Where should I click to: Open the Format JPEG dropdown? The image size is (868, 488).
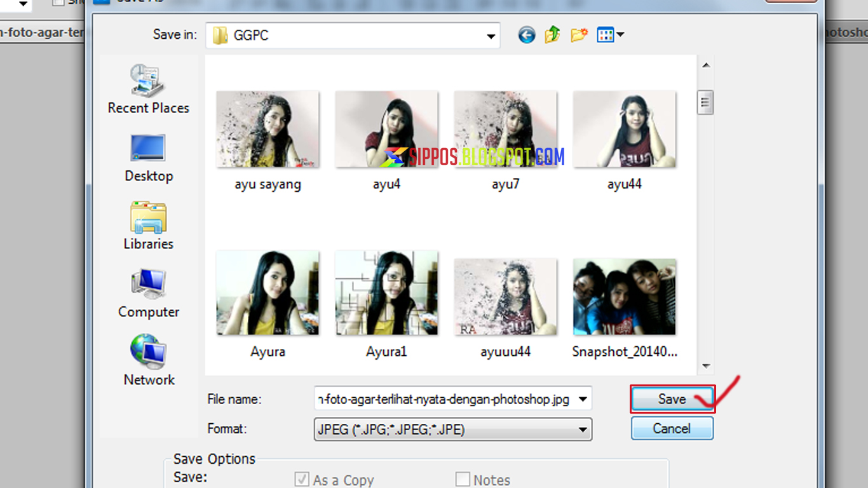(453, 430)
